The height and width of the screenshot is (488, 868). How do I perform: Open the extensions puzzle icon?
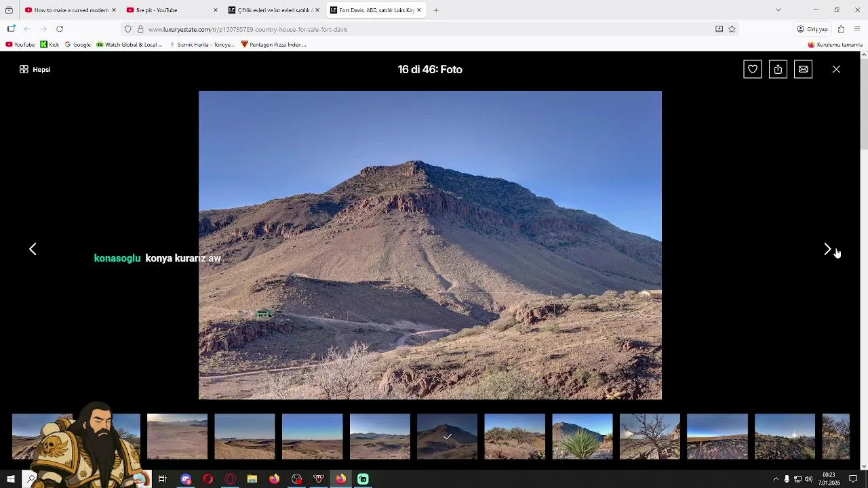841,29
